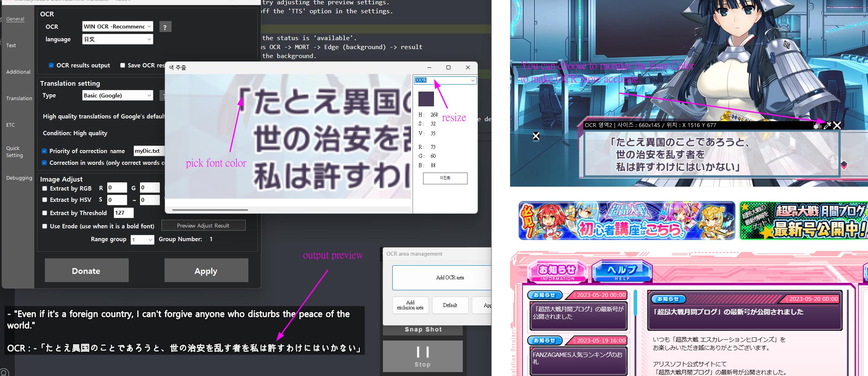Click the HSV S maximum value field
Viewport: 868px width, 376px height.
(150, 200)
